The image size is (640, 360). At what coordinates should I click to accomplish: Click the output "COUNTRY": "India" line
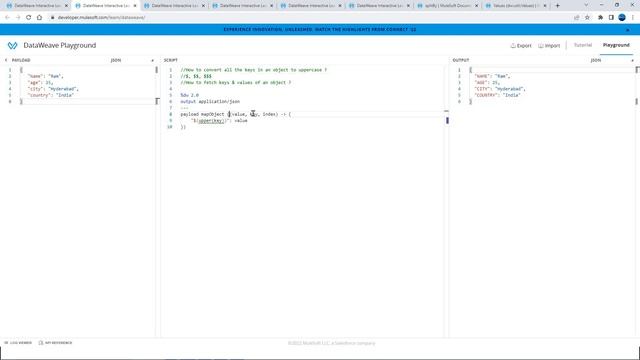coord(498,95)
